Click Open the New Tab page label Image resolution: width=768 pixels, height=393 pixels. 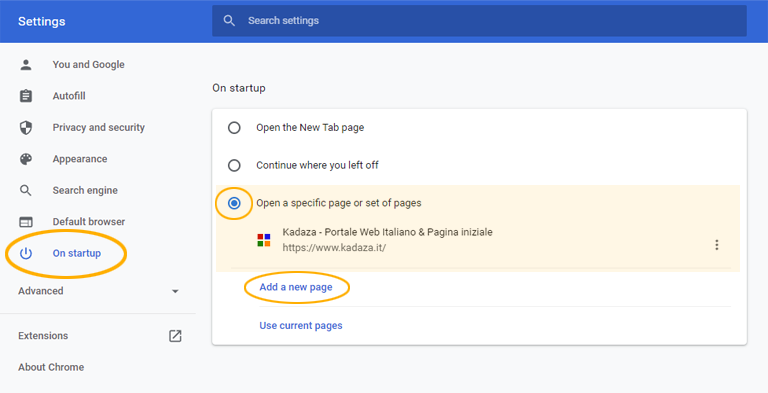click(310, 127)
